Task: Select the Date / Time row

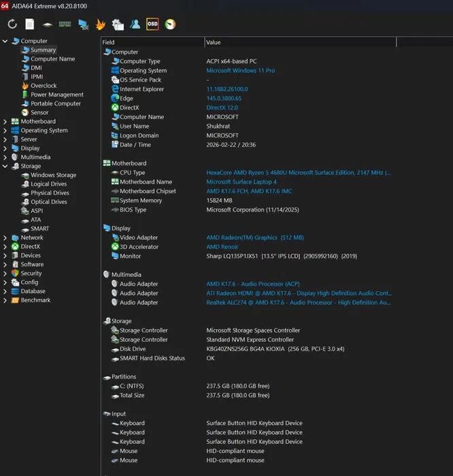Action: 184,145
